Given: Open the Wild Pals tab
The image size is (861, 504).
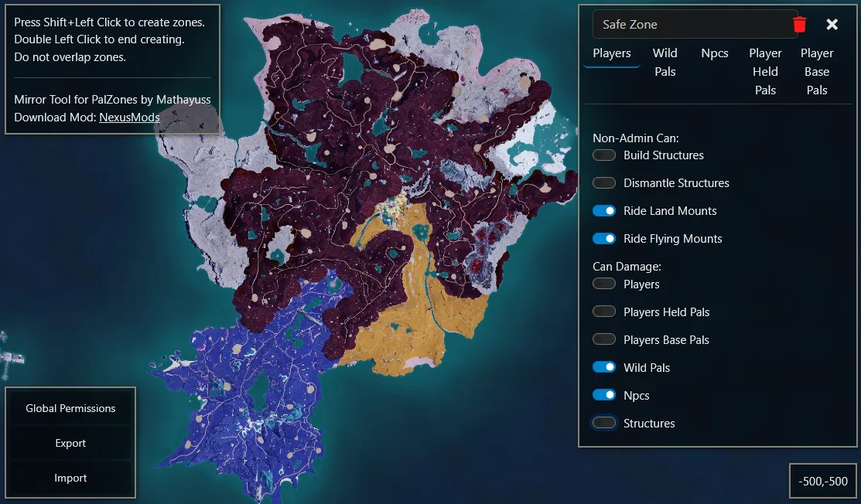Looking at the screenshot, I should click(665, 62).
